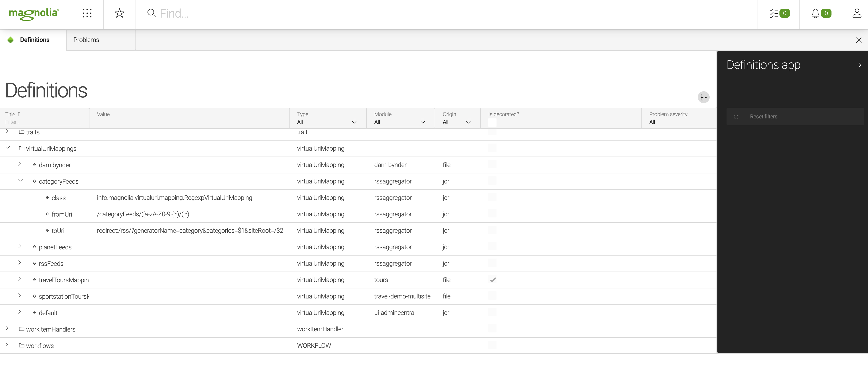The width and height of the screenshot is (868, 366).
Task: Expand the virtualUriMappings tree node
Action: 7,148
